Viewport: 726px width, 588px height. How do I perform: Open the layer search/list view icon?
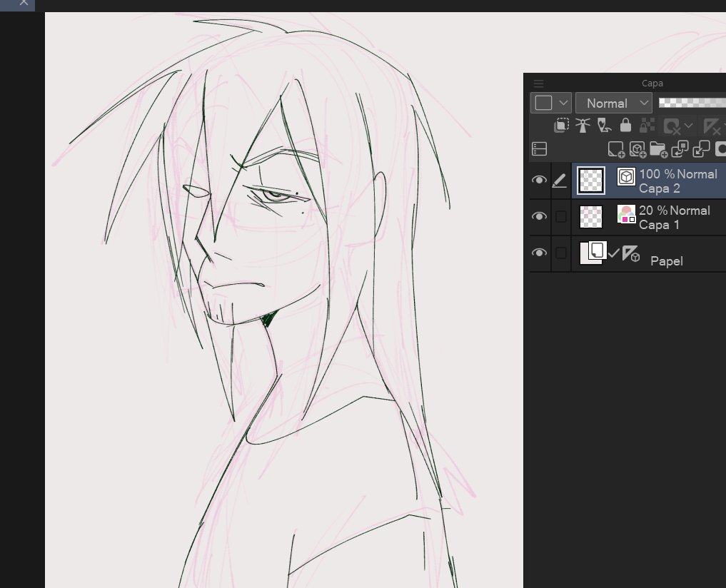click(x=540, y=148)
